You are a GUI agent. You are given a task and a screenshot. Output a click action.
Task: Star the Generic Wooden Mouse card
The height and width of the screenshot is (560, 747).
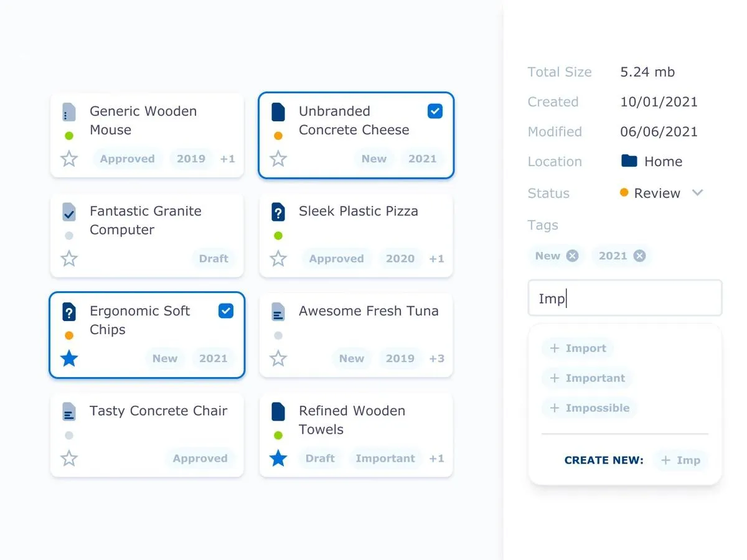pyautogui.click(x=69, y=159)
